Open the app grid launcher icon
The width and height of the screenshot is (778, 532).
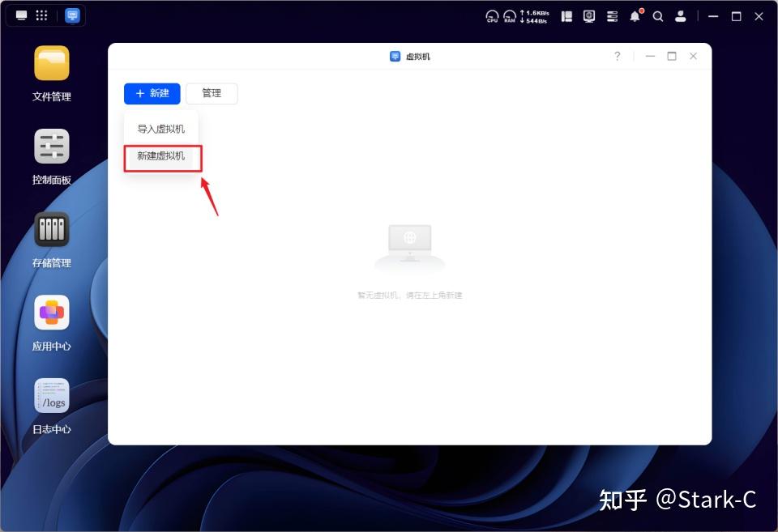coord(41,15)
